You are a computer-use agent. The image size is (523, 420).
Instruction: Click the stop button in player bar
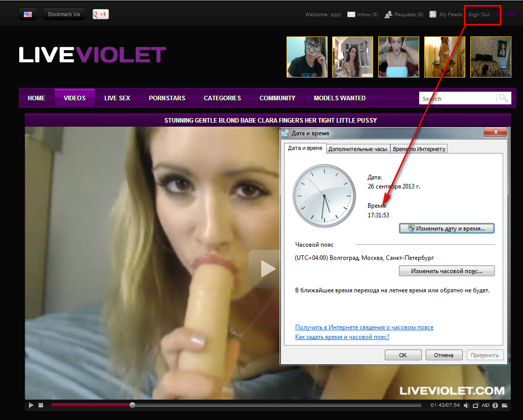(x=41, y=405)
